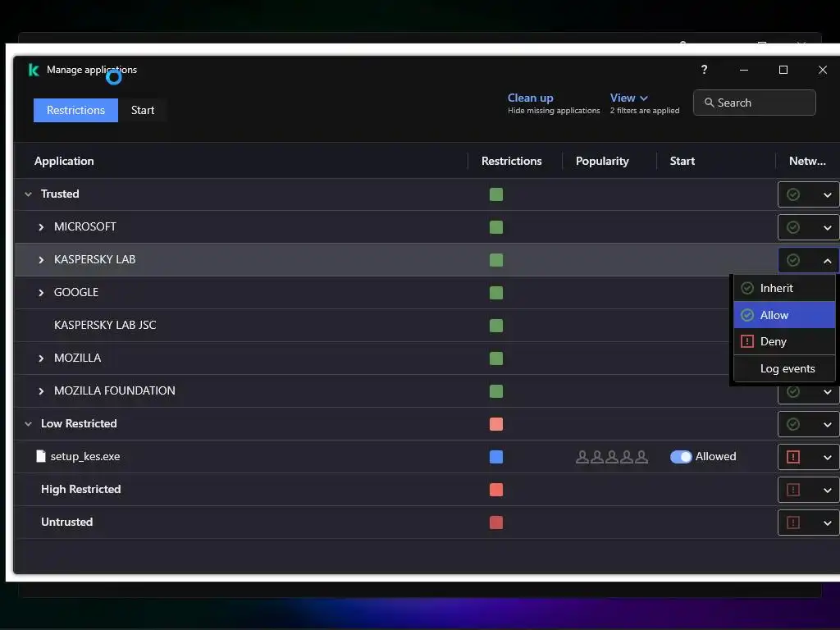
Task: Switch to the Start tab
Action: (x=143, y=110)
